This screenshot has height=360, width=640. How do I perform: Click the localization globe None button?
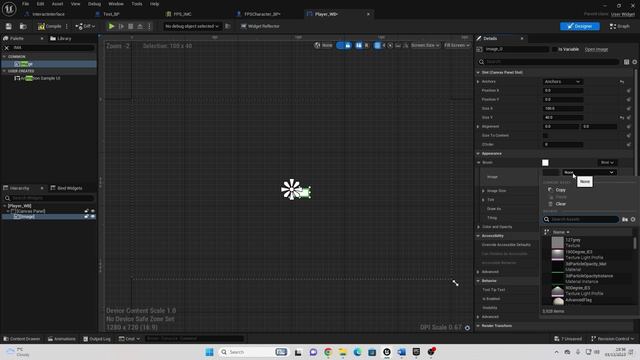(x=323, y=45)
